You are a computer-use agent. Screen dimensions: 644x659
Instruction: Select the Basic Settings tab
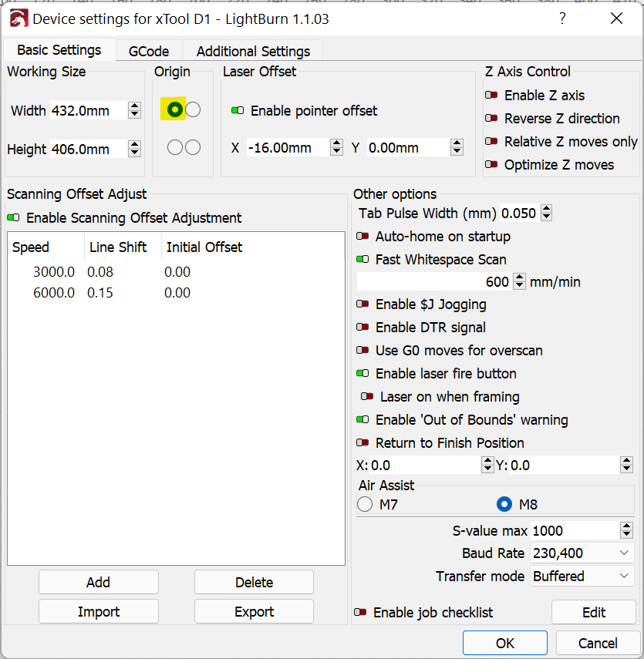tap(59, 49)
